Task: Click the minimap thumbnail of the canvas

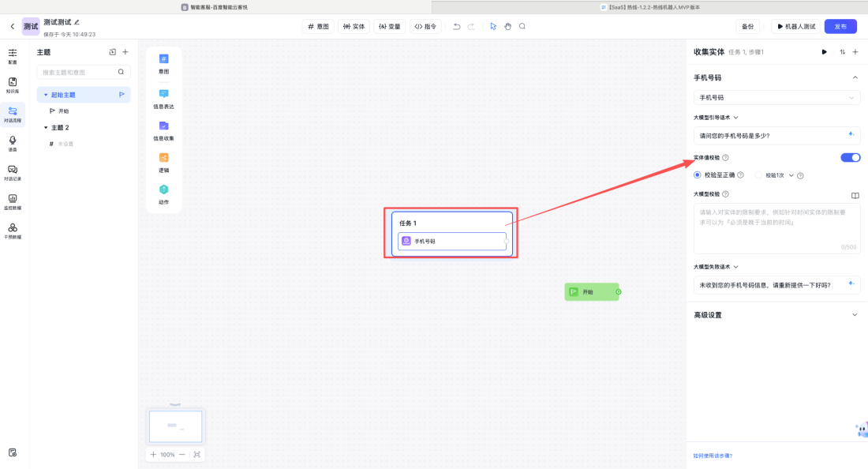Action: click(175, 426)
